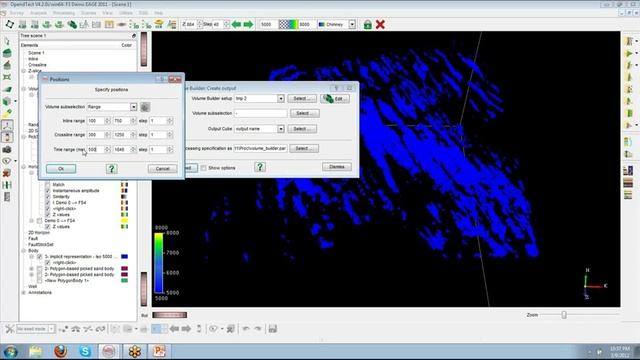
Task: Open the View menu
Action: (107, 13)
